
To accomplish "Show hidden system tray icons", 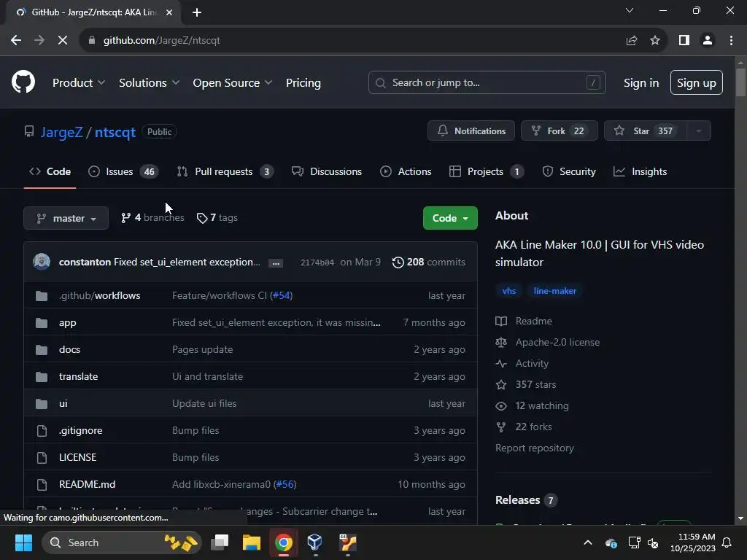I will pos(588,542).
